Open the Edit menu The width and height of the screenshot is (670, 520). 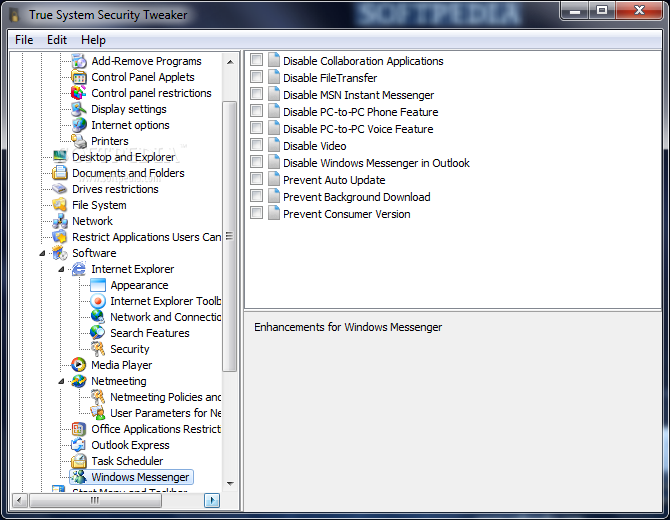click(x=57, y=40)
